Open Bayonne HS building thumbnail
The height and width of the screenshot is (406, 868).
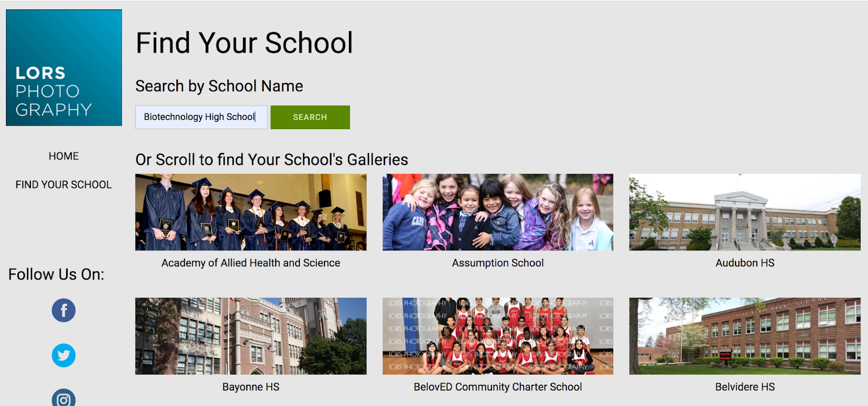click(251, 336)
